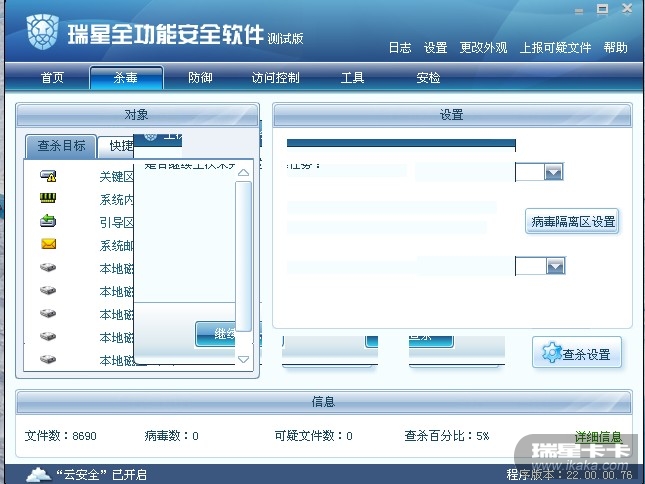The height and width of the screenshot is (484, 645).
Task: Open 更改外观 to change skin
Action: pyautogui.click(x=483, y=48)
